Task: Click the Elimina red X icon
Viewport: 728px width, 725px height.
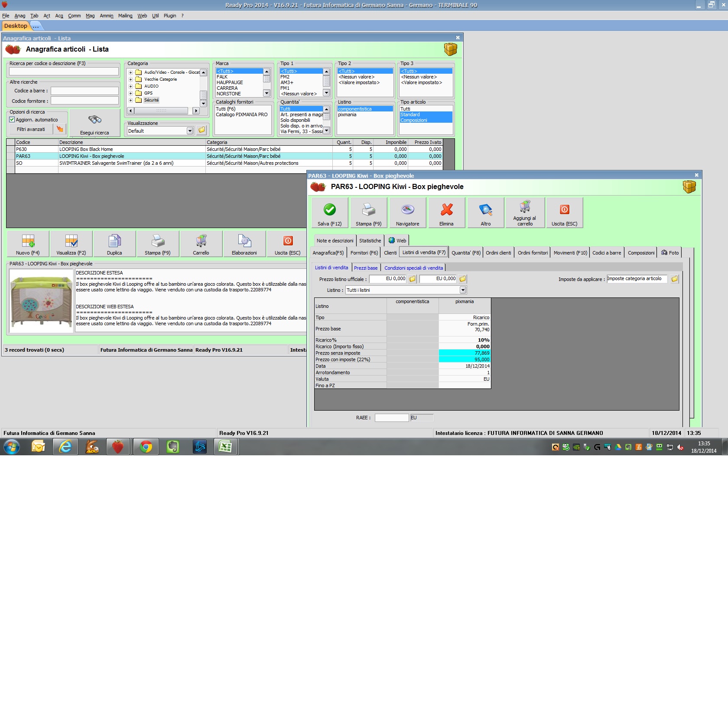Action: point(447,210)
